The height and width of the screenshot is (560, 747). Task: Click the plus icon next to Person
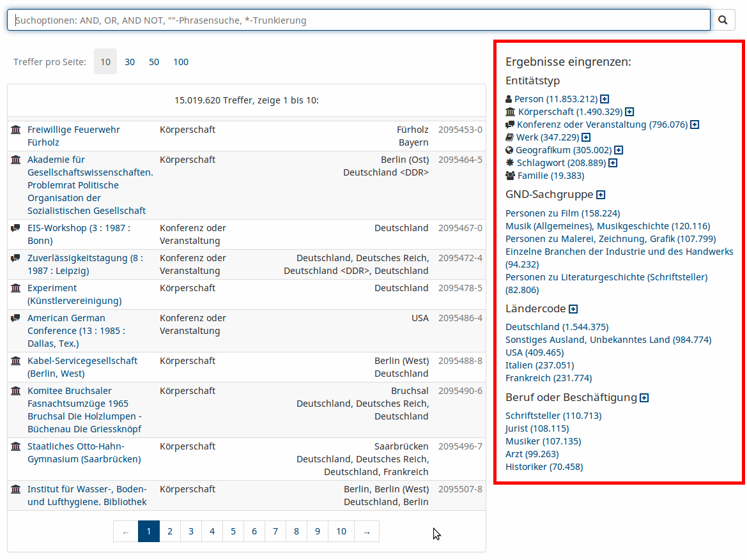[605, 99]
